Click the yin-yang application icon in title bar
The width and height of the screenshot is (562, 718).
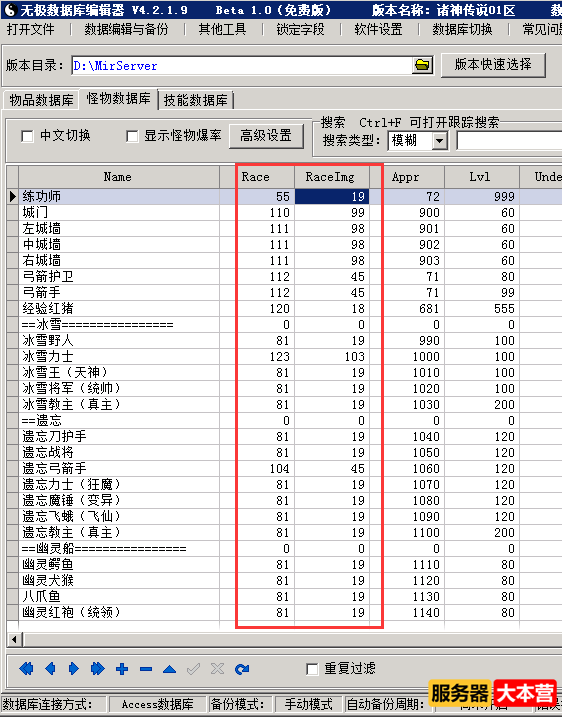click(x=11, y=9)
